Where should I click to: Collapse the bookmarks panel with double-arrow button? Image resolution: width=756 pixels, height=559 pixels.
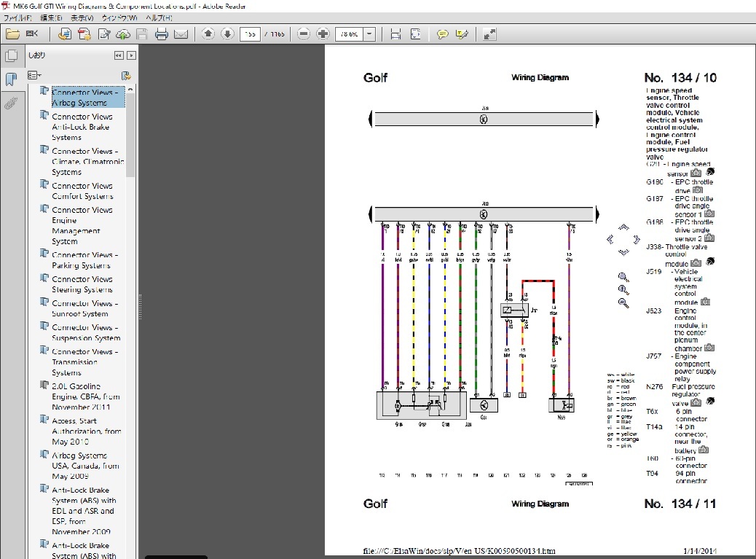119,55
